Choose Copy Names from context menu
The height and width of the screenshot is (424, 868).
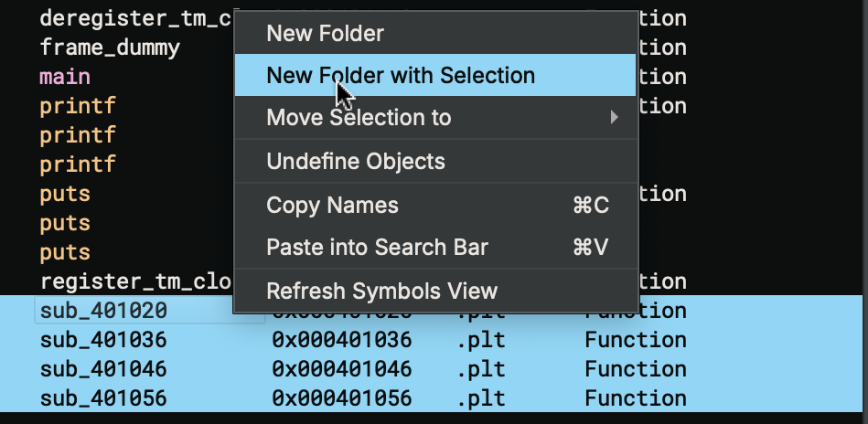pos(332,206)
